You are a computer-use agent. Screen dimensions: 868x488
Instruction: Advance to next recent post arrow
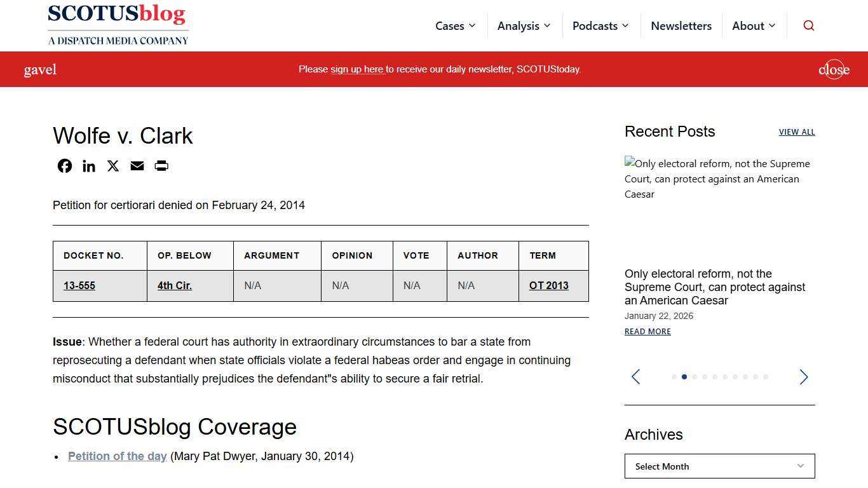click(x=803, y=377)
